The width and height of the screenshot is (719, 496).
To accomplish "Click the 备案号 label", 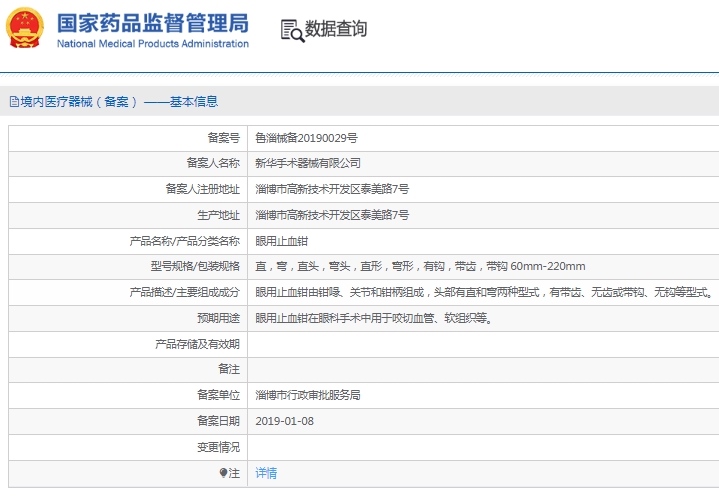I will pyautogui.click(x=223, y=138).
